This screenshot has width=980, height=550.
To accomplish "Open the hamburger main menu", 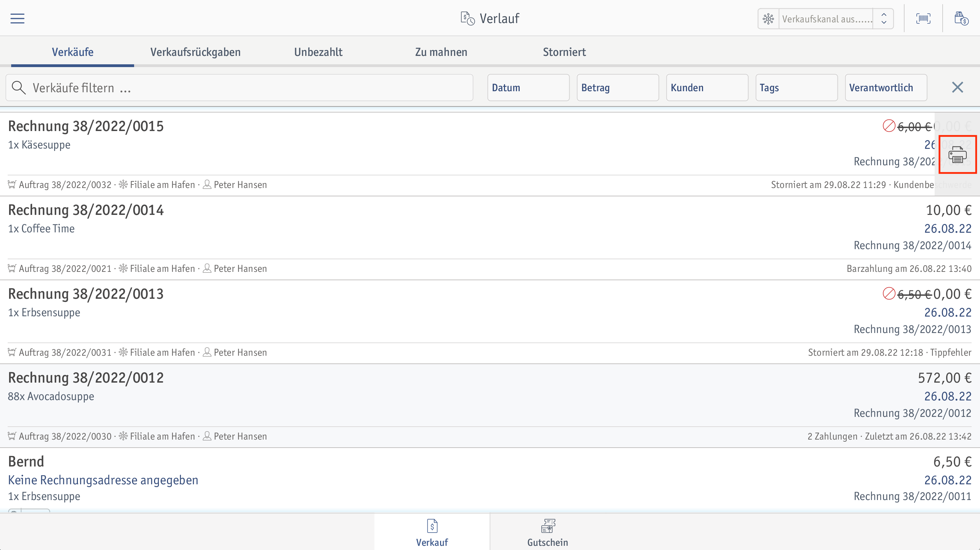I will pyautogui.click(x=17, y=18).
